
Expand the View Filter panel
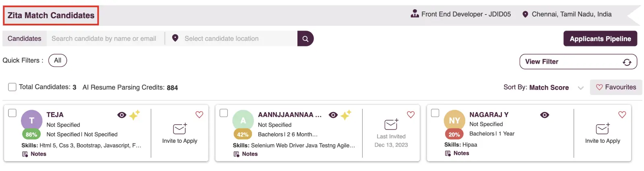point(578,62)
